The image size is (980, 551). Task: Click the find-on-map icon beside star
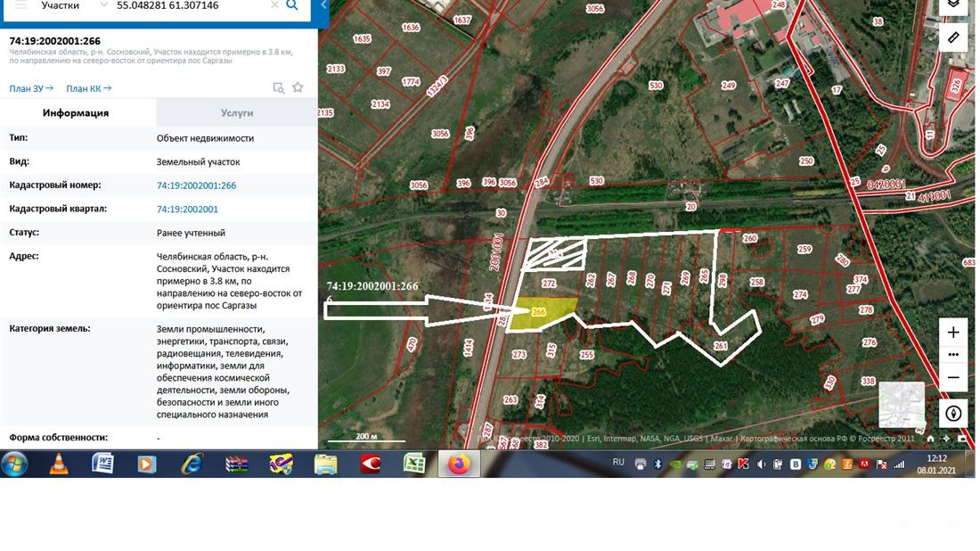[278, 87]
